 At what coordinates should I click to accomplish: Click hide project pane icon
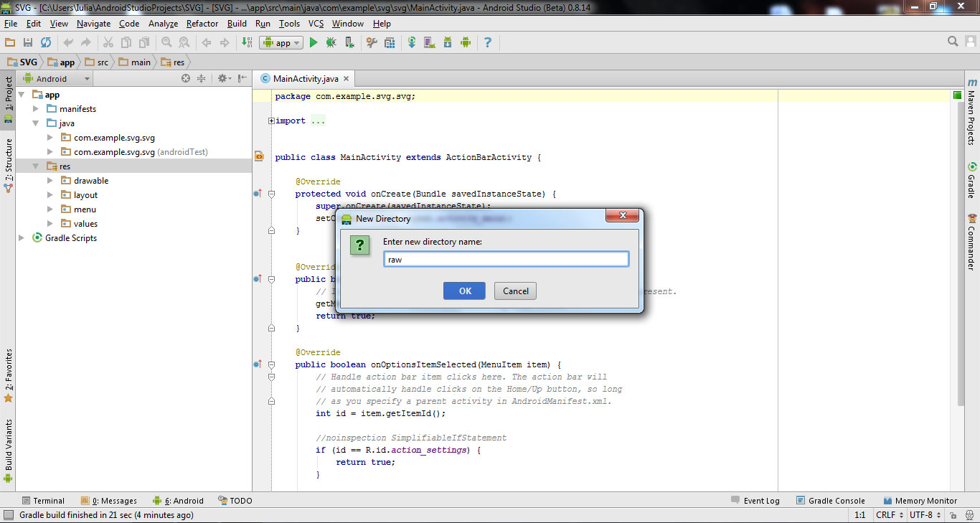click(242, 79)
